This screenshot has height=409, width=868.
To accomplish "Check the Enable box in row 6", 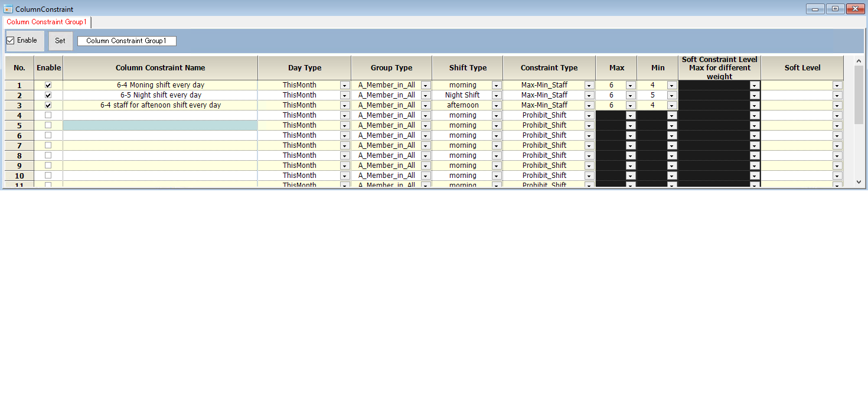I will [x=48, y=135].
